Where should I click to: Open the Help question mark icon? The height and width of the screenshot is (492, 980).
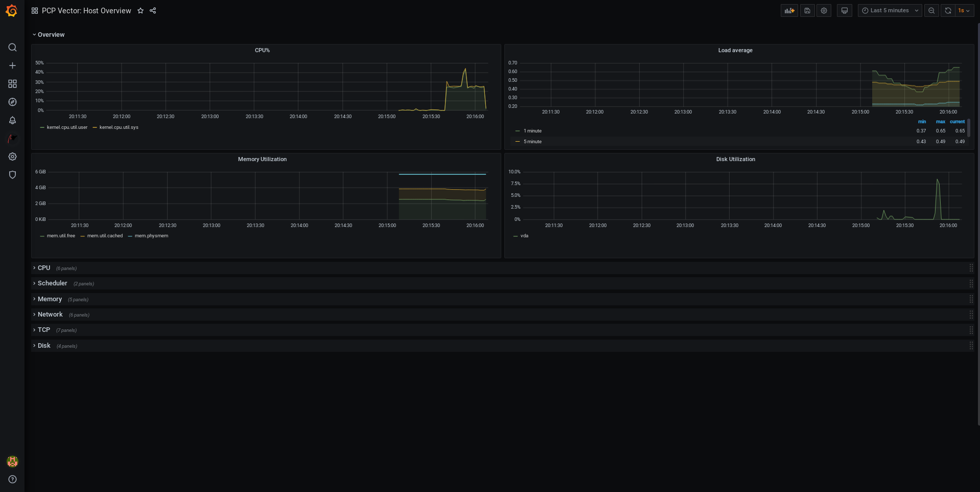12,479
